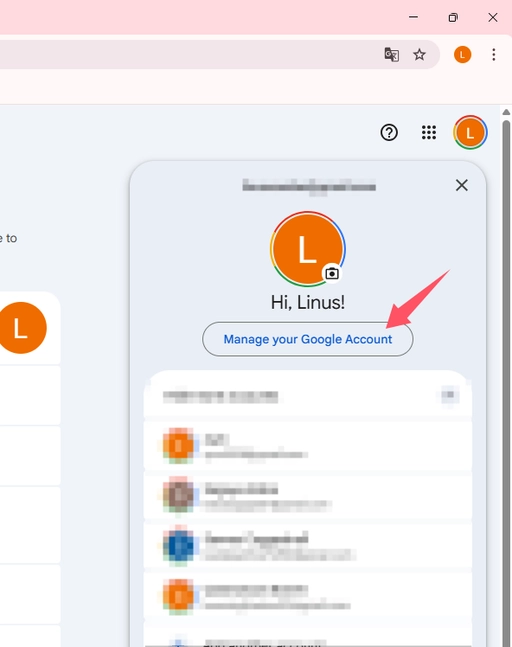This screenshot has width=512, height=647.
Task: Open the Chrome profile avatar in toolbar
Action: pos(462,54)
